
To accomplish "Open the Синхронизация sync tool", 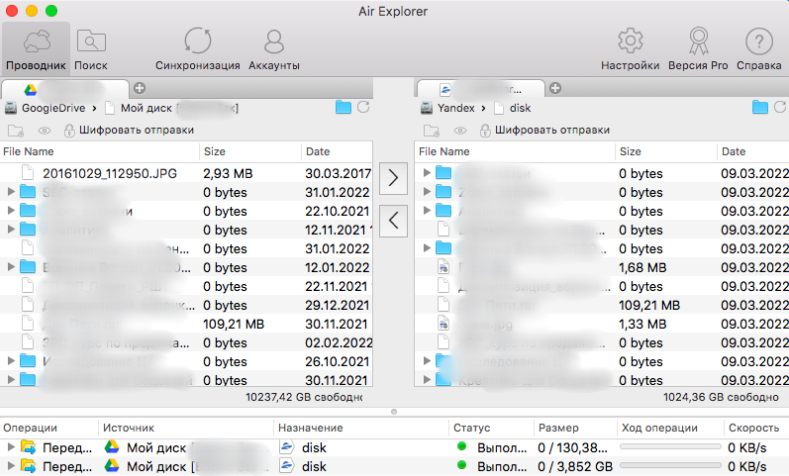I will pyautogui.click(x=197, y=49).
